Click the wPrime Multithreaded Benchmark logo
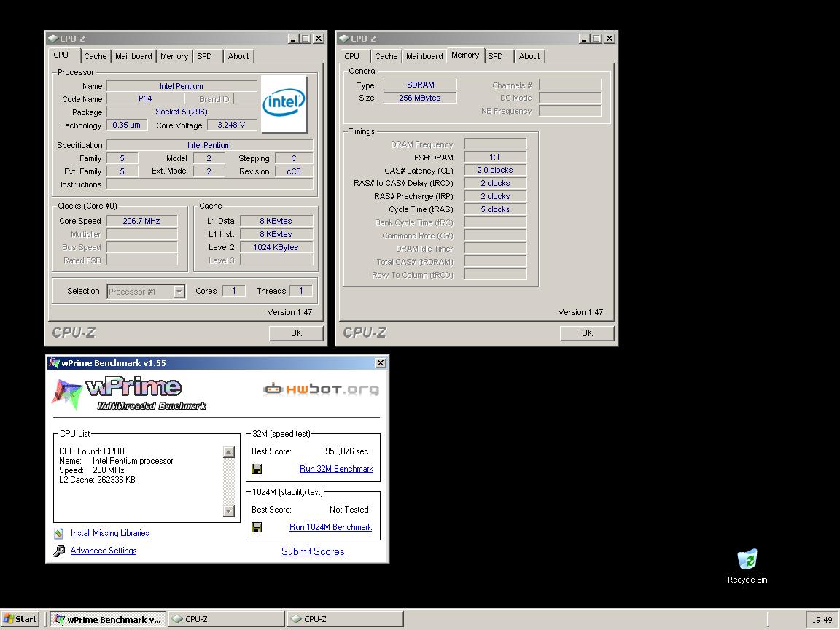This screenshot has width=840, height=630. pos(130,393)
